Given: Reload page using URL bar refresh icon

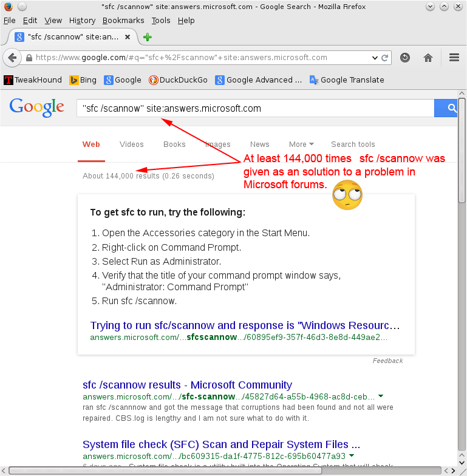Looking at the screenshot, I should (x=384, y=58).
